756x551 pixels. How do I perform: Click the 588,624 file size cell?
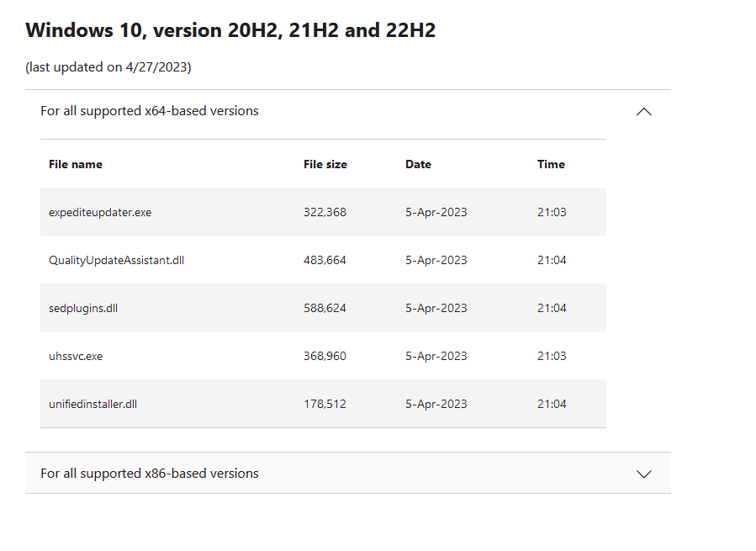point(325,308)
